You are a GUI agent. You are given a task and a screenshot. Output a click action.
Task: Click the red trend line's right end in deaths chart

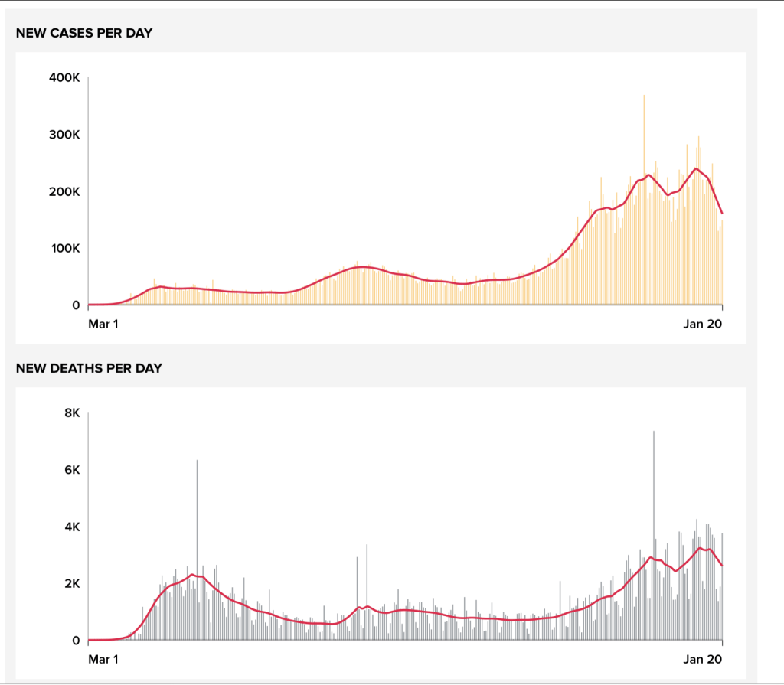coord(722,566)
